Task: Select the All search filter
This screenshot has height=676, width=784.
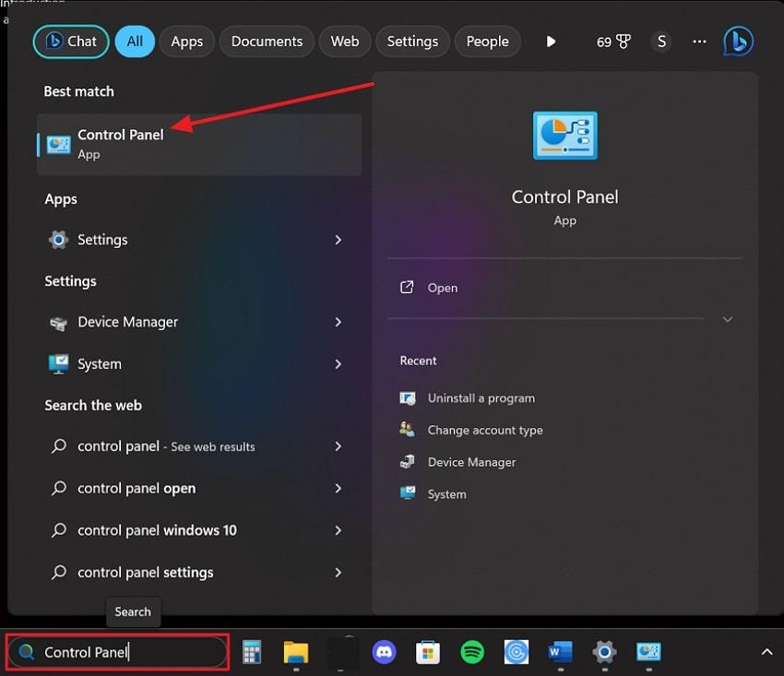Action: pyautogui.click(x=135, y=42)
